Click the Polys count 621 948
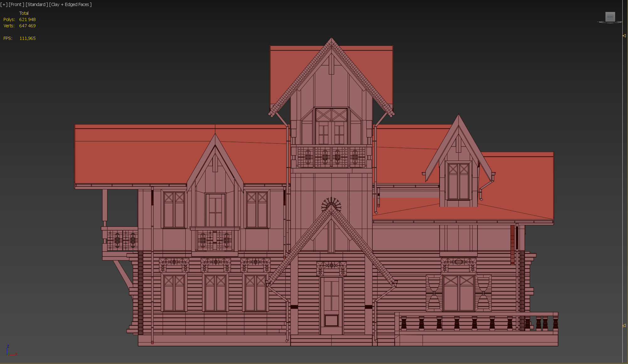The image size is (628, 364). [x=27, y=19]
